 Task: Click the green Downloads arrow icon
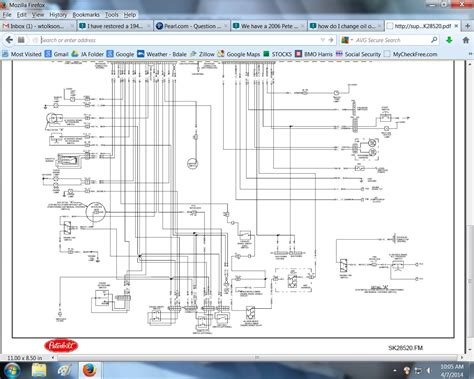click(x=449, y=40)
